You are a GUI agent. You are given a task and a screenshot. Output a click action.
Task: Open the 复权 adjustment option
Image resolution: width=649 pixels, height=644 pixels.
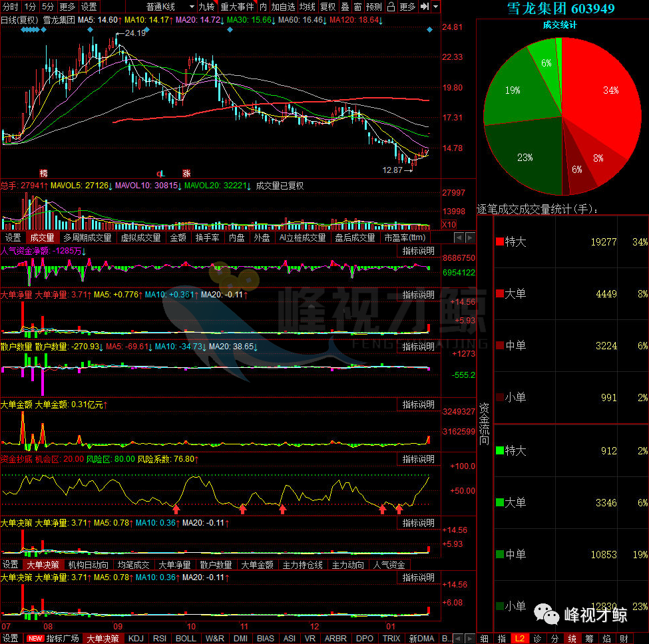click(x=327, y=7)
